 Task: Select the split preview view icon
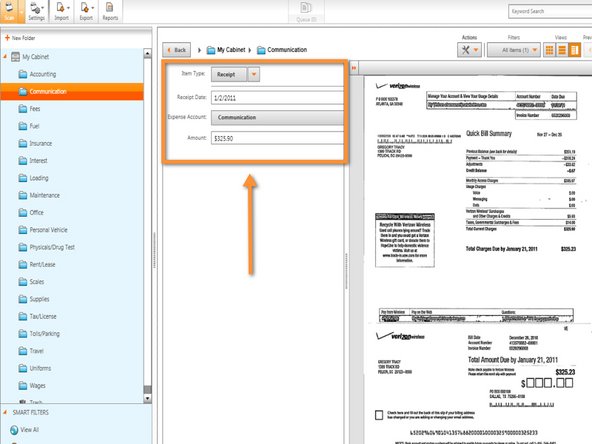[574, 50]
